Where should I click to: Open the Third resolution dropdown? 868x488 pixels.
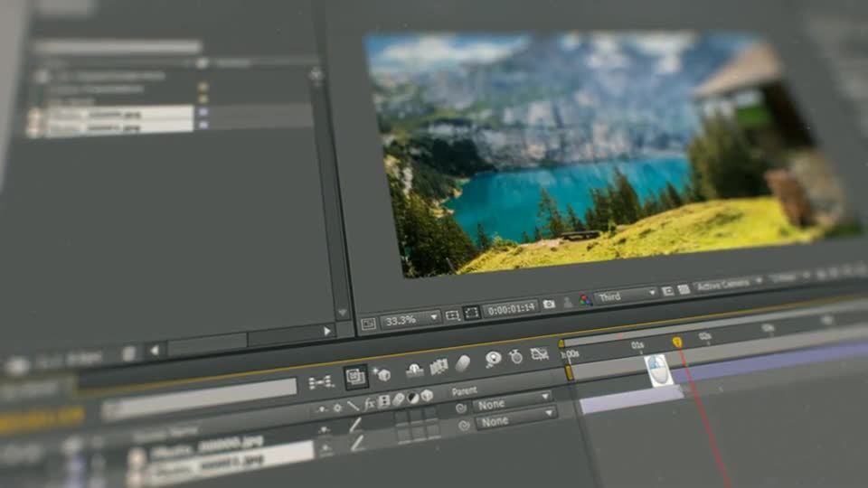pyautogui.click(x=626, y=296)
